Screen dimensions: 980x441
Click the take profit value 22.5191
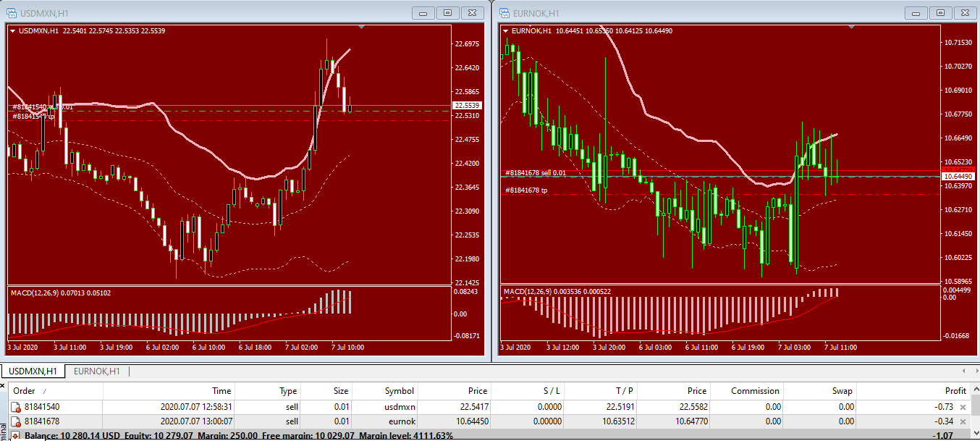pyautogui.click(x=620, y=408)
